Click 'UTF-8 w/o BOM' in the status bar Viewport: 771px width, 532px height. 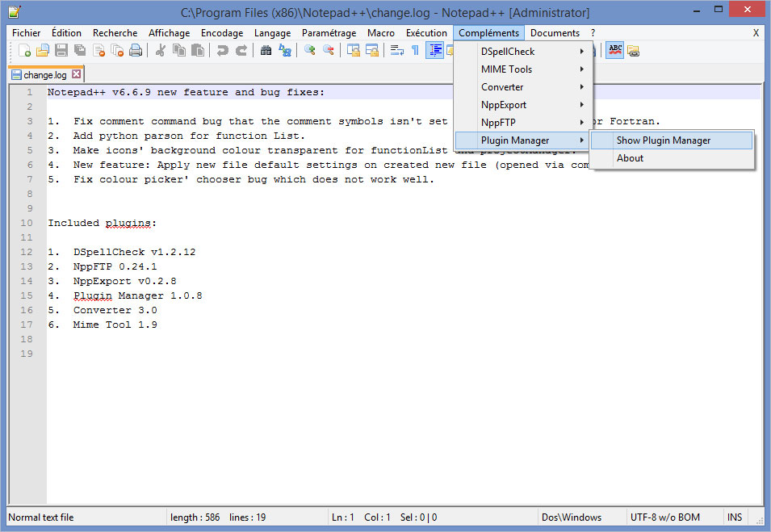coord(664,517)
